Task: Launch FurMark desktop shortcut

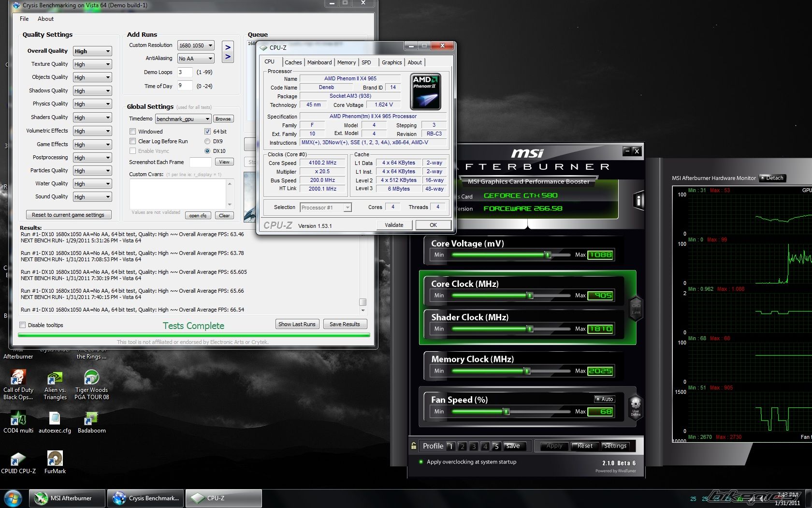Action: coord(55,462)
